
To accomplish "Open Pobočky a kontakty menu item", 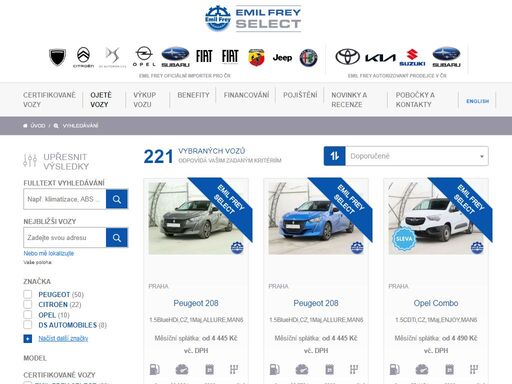I will [415, 100].
